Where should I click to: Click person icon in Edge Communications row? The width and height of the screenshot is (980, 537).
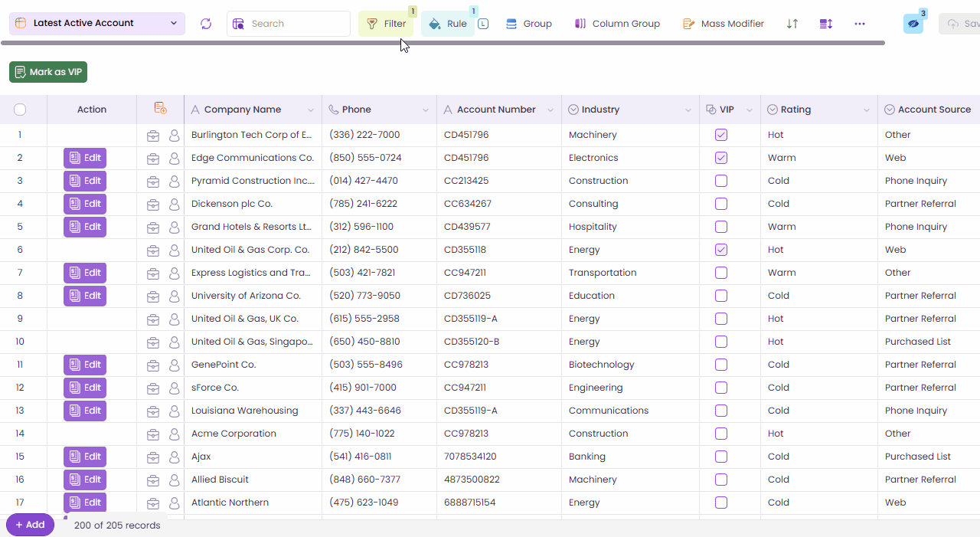click(x=175, y=159)
